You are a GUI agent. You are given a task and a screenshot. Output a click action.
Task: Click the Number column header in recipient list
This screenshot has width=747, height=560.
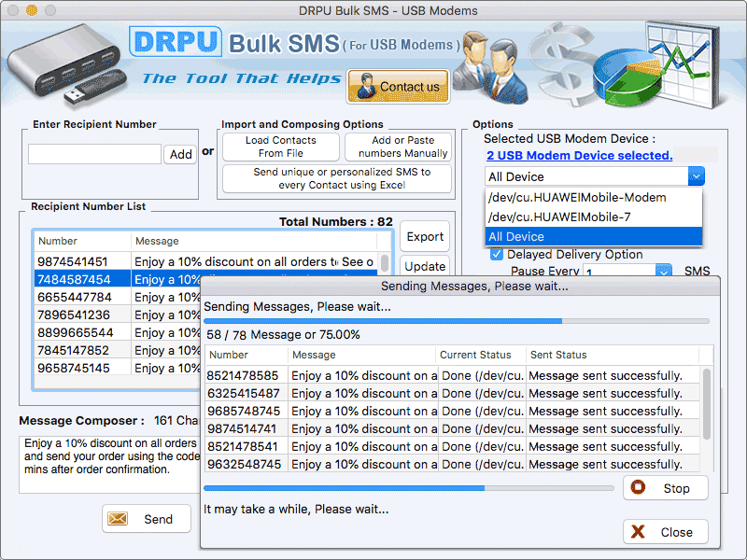pyautogui.click(x=82, y=241)
